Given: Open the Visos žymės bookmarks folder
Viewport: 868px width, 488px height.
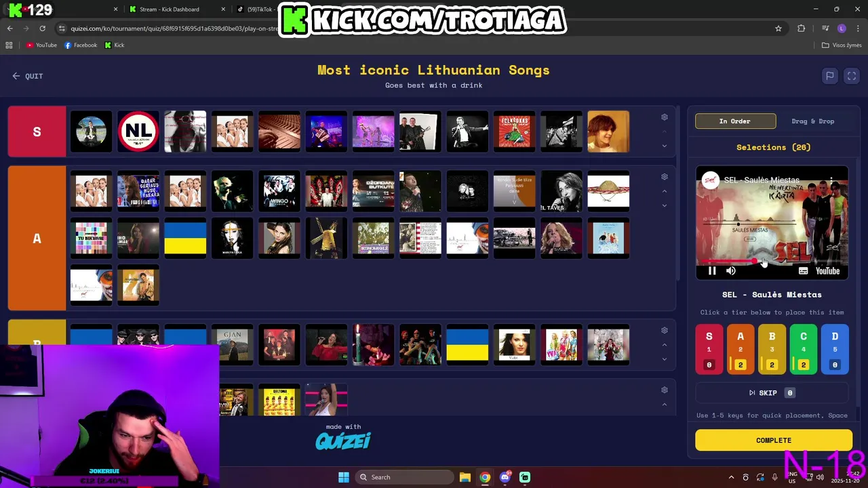Looking at the screenshot, I should [842, 45].
